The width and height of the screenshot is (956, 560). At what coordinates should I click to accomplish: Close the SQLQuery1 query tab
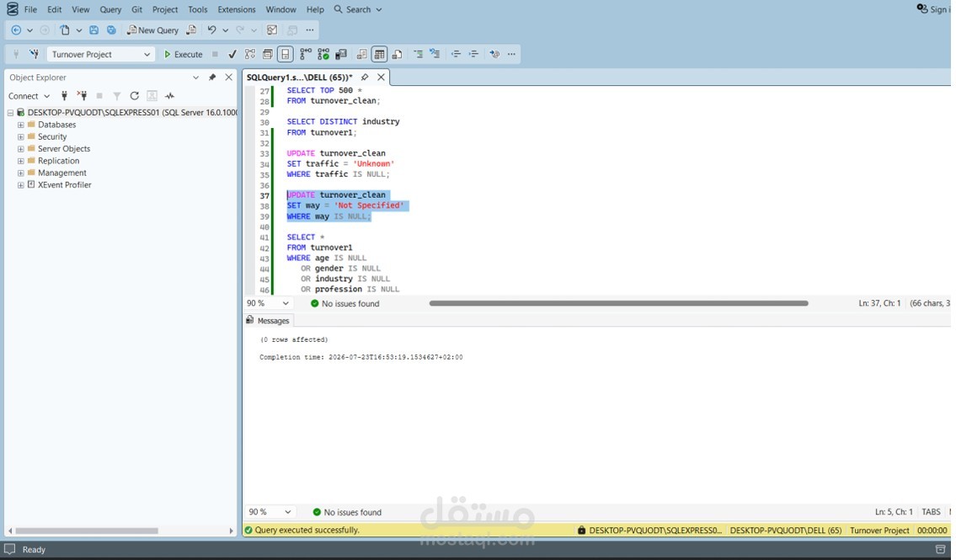tap(381, 77)
